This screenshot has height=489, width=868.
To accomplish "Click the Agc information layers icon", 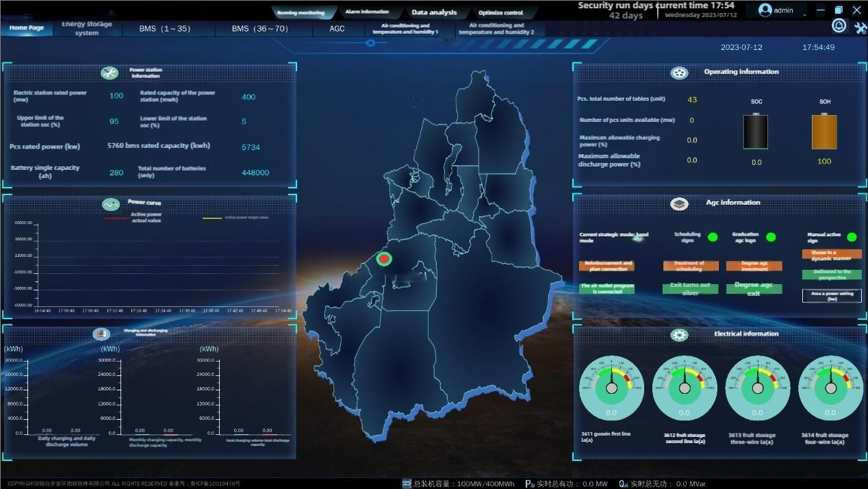I will (678, 203).
